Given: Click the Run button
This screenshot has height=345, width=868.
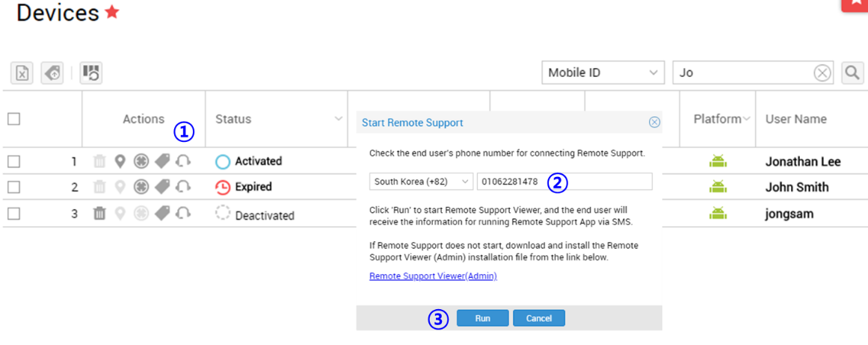Looking at the screenshot, I should (483, 318).
